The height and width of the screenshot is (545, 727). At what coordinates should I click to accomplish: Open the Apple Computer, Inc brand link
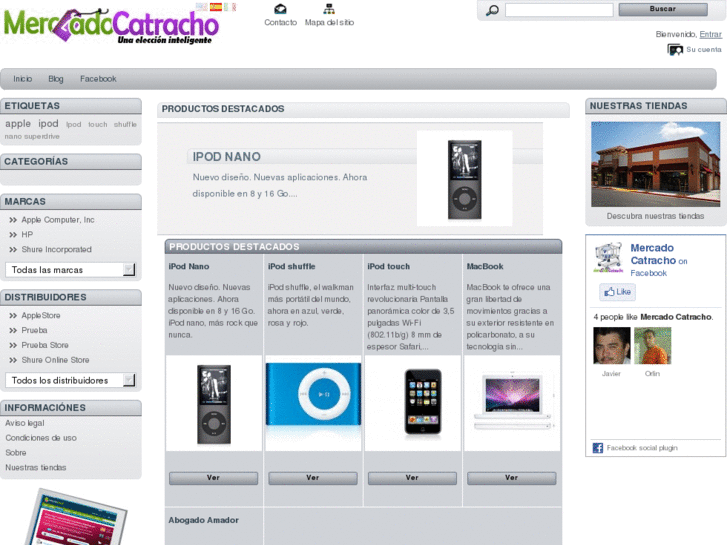(x=58, y=220)
